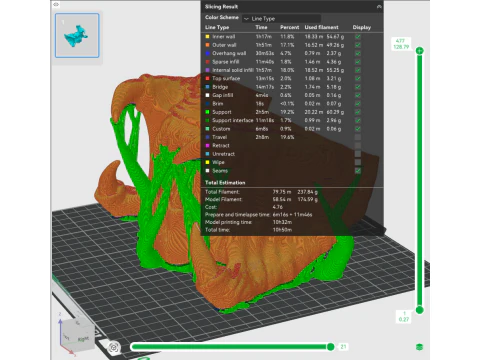Click the Sparse infill row label
Viewport: 480px width, 360px height.
(226, 62)
